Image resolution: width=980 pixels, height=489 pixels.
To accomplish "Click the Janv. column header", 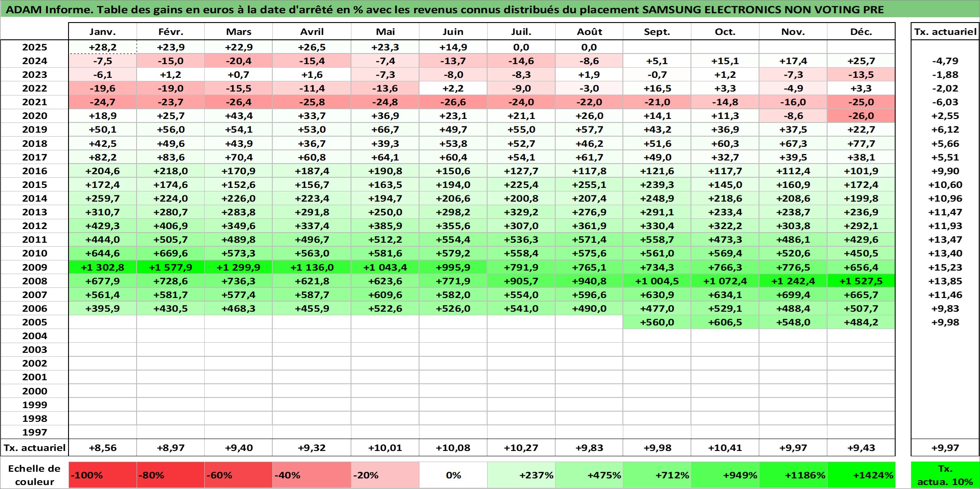I will coord(103,31).
